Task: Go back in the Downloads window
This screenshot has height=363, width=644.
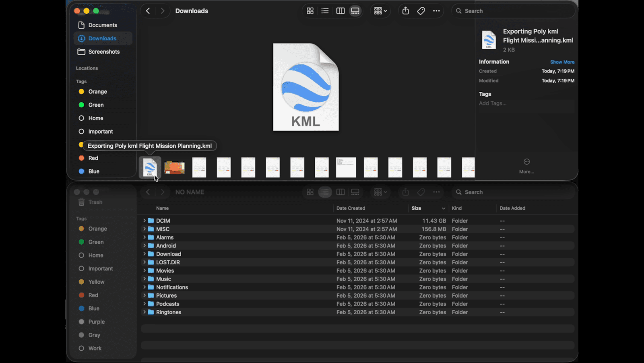Action: pyautogui.click(x=148, y=11)
